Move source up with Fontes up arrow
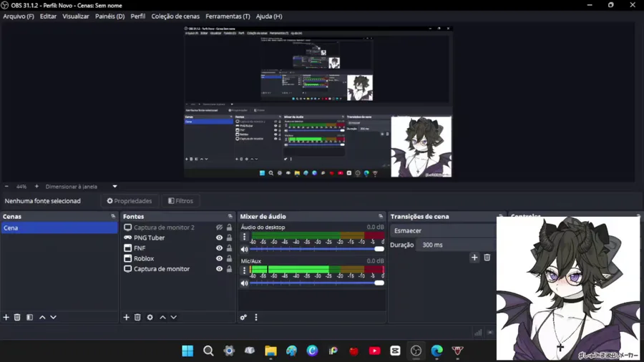This screenshot has width=644, height=362. (162, 317)
